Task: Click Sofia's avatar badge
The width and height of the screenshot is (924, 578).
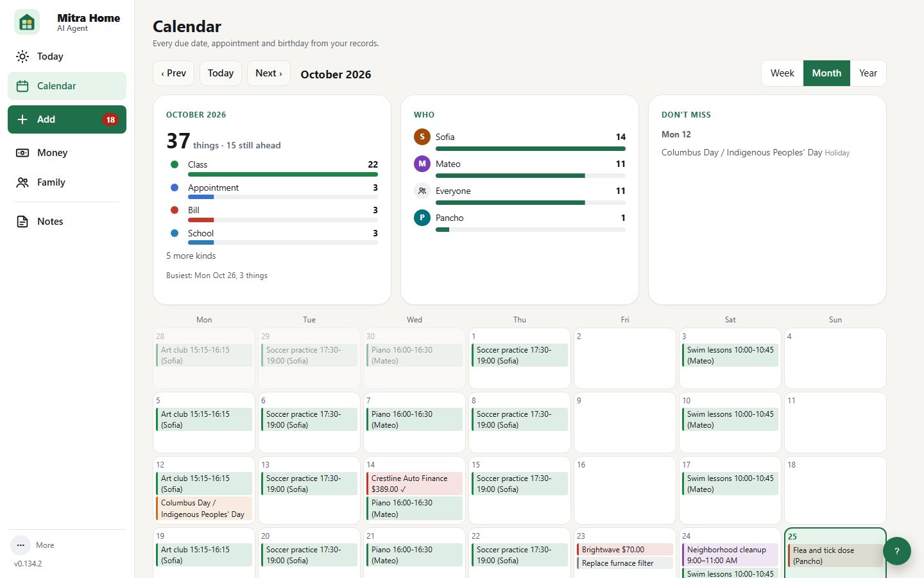Action: [x=422, y=137]
